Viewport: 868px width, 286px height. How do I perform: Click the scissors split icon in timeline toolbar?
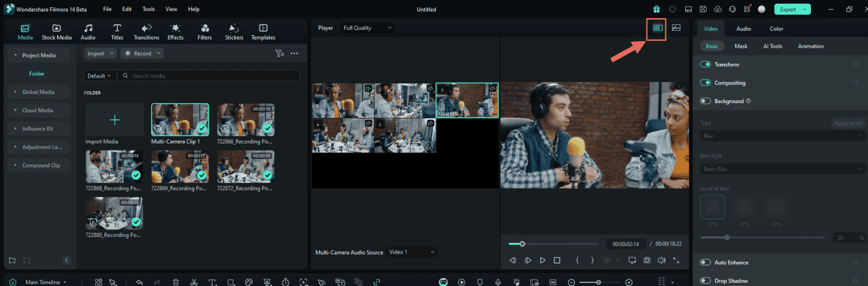(194, 282)
